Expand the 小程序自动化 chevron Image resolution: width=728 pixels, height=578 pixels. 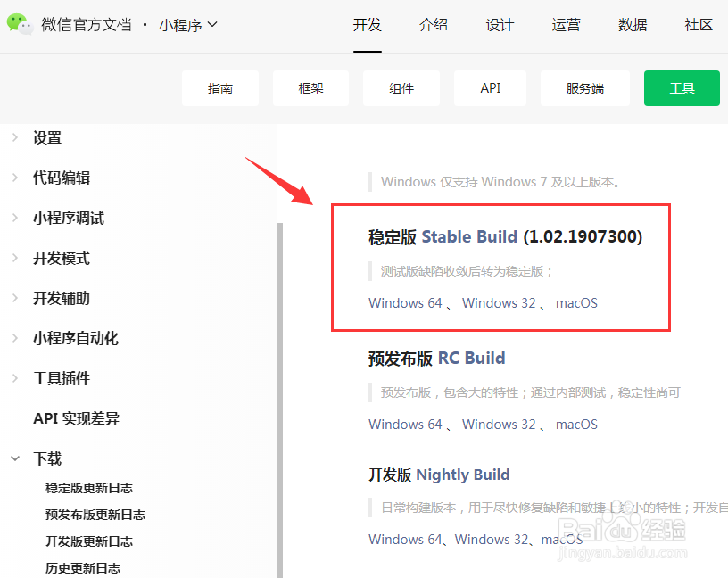[15, 338]
